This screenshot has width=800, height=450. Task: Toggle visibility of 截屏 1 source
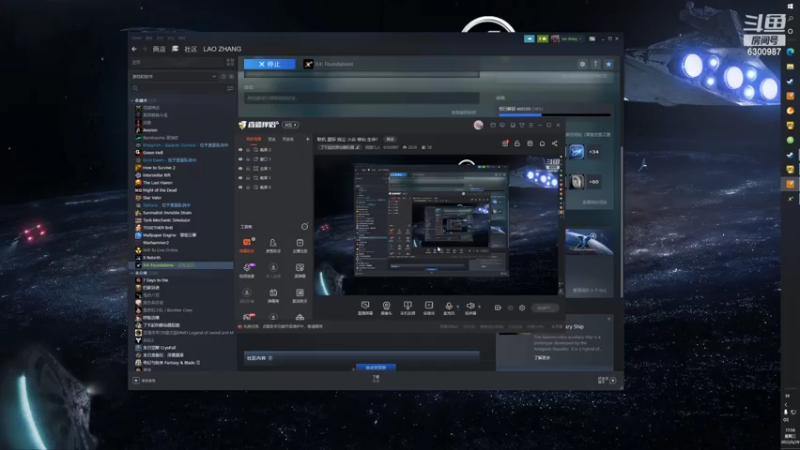[241, 178]
